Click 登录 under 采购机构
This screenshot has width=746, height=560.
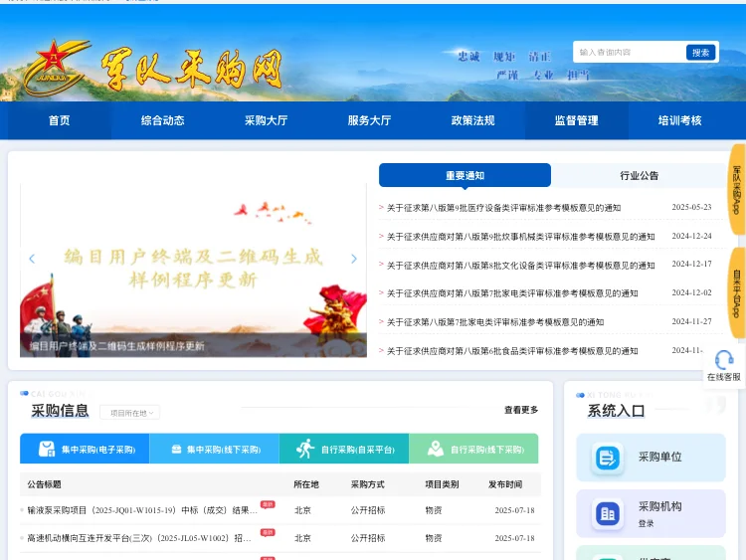coord(647,523)
